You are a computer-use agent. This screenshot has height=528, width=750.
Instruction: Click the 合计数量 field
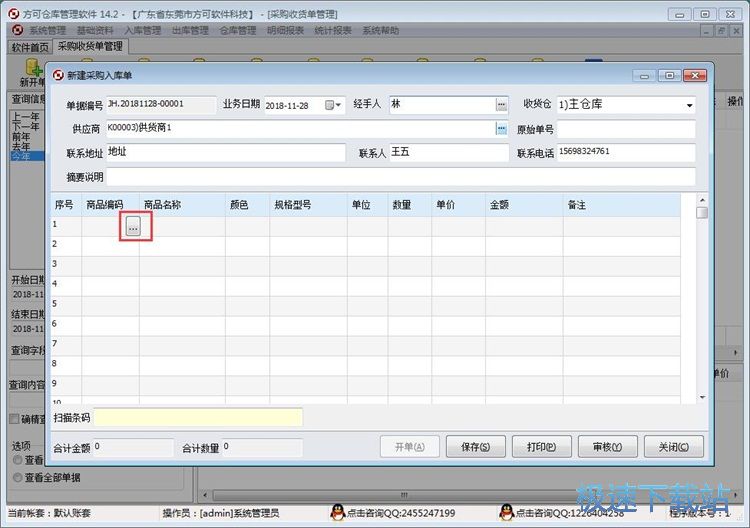point(262,448)
